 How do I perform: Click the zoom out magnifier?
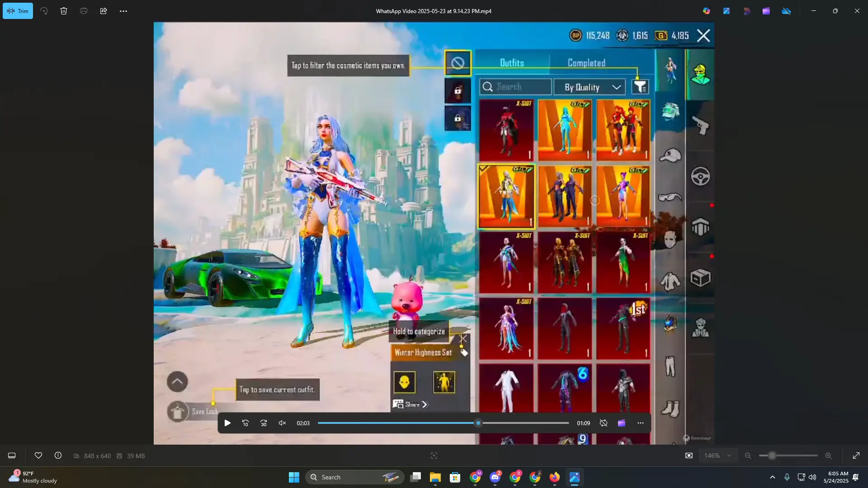(748, 455)
